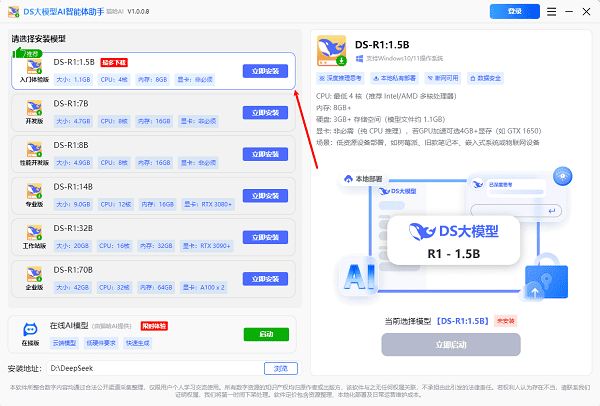Click the RTX 3080+ GPU tag of DS-R1:14B
The image size is (600, 406).
click(208, 204)
